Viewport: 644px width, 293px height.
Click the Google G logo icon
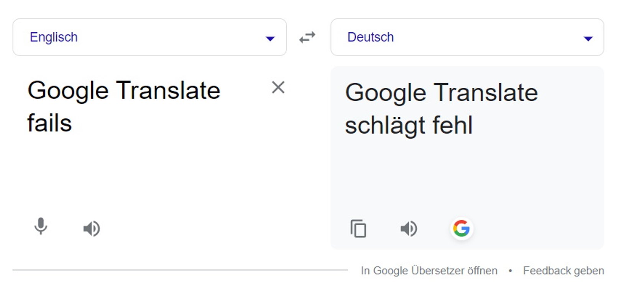(x=462, y=229)
